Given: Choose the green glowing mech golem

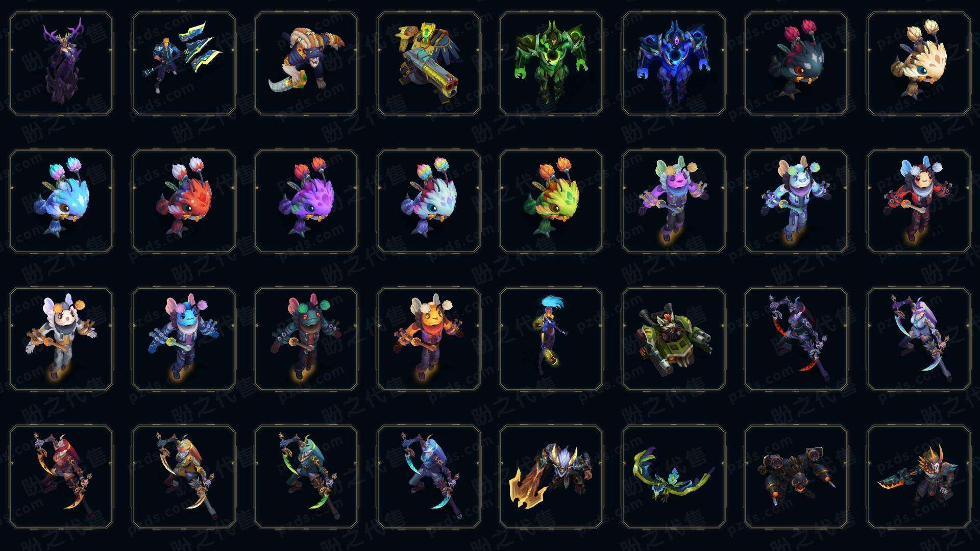Looking at the screenshot, I should tap(551, 64).
